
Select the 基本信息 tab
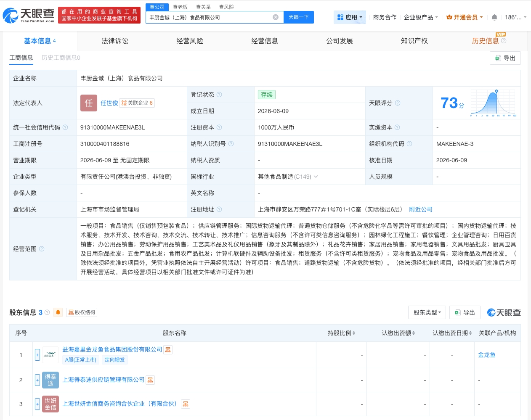coord(40,41)
